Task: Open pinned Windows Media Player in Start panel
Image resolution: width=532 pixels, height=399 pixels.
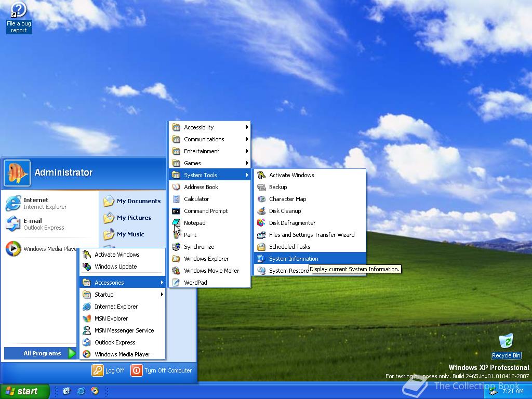Action: tap(41, 249)
